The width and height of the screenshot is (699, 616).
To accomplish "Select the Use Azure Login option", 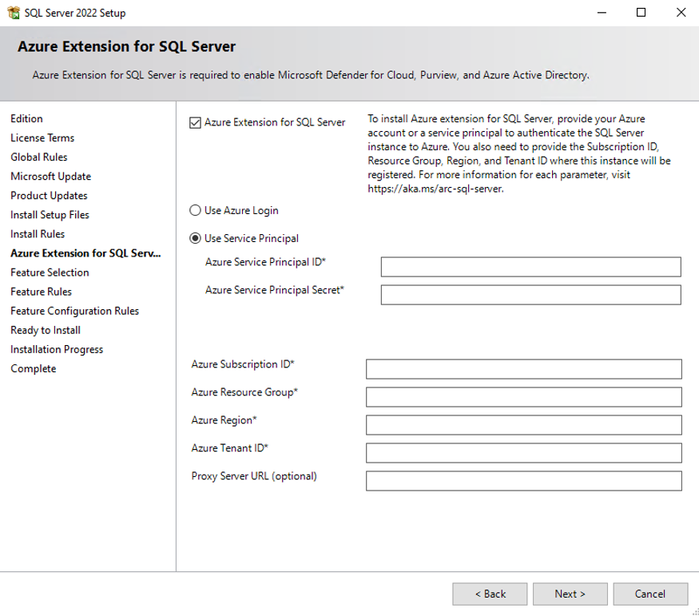I will coord(195,210).
